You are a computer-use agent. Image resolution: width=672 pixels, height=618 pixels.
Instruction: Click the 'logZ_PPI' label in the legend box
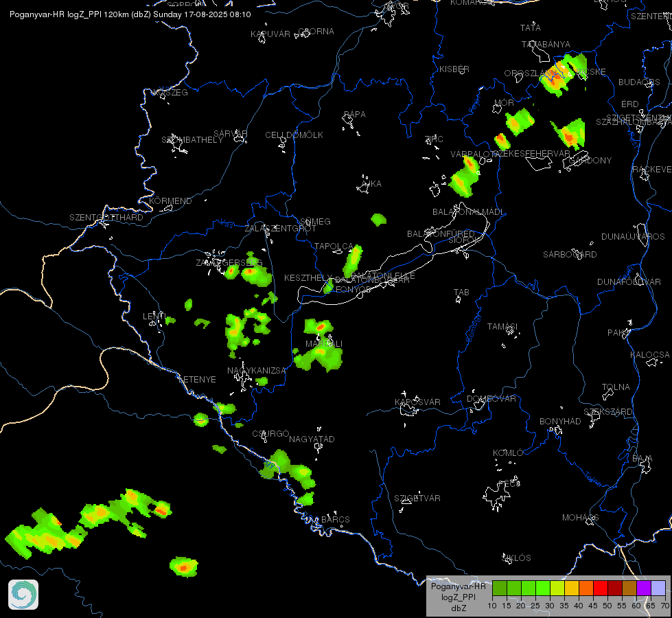point(458,597)
